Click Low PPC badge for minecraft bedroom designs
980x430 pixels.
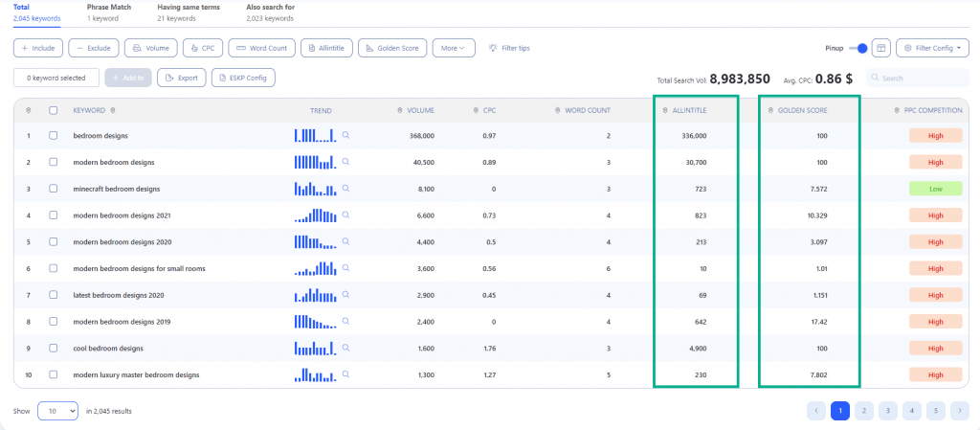pos(936,189)
